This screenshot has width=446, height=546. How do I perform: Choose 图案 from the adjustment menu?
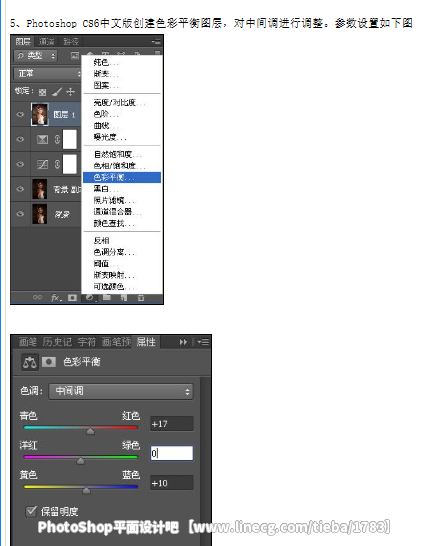coord(122,85)
